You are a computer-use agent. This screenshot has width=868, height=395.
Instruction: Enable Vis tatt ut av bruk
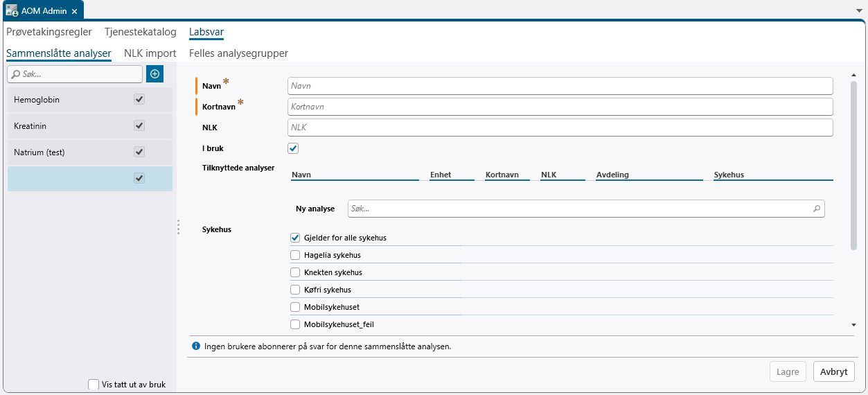94,385
